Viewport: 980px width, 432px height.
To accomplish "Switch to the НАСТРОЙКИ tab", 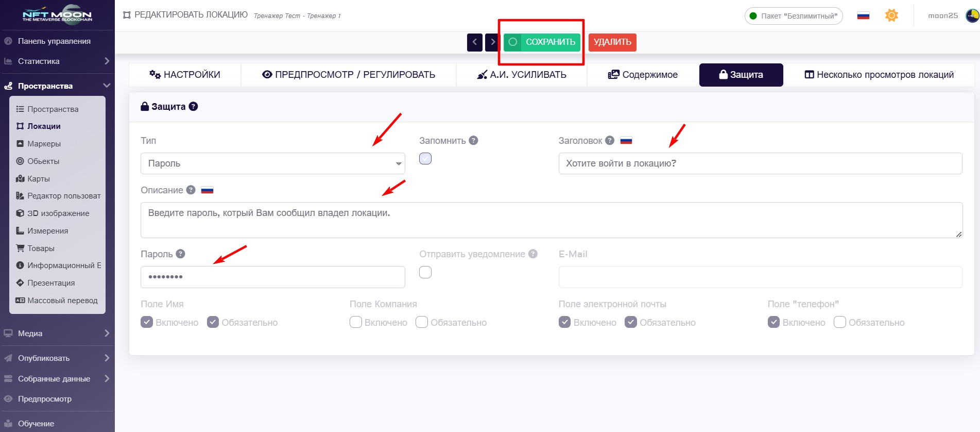I will pyautogui.click(x=185, y=75).
